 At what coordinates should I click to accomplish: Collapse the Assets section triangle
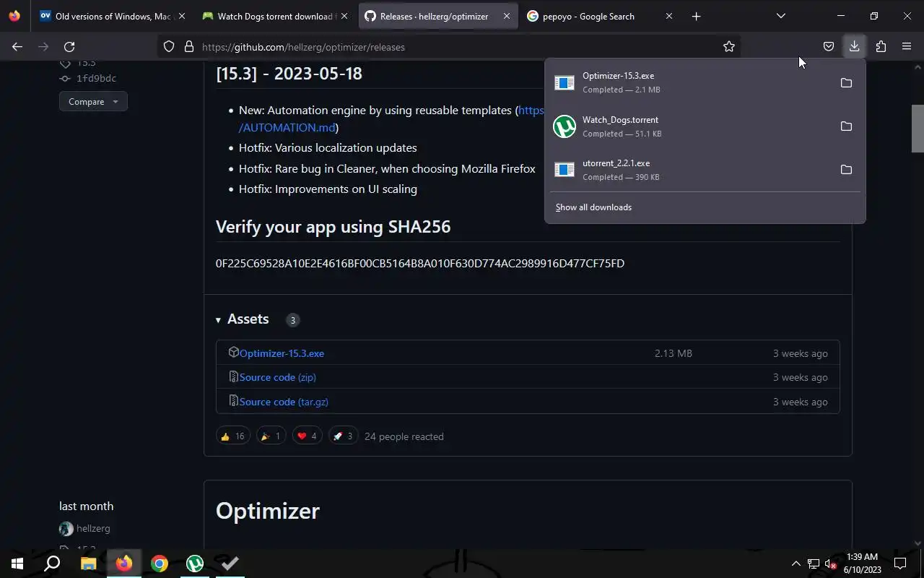click(x=218, y=320)
